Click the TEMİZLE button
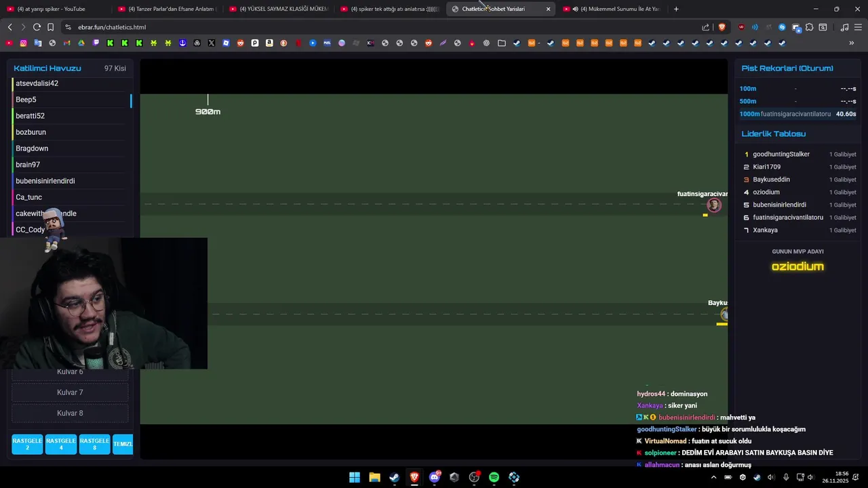The height and width of the screenshot is (488, 868). (123, 444)
